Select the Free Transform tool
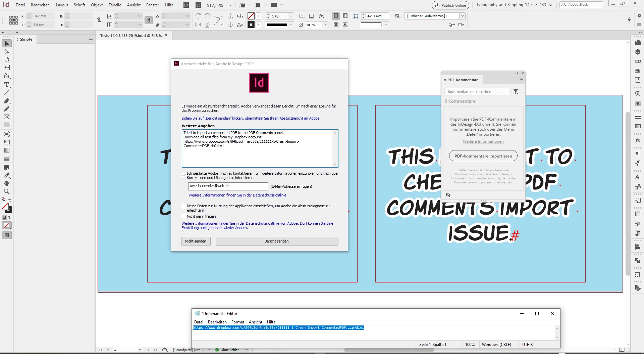Image resolution: width=644 pixels, height=354 pixels. [x=7, y=142]
